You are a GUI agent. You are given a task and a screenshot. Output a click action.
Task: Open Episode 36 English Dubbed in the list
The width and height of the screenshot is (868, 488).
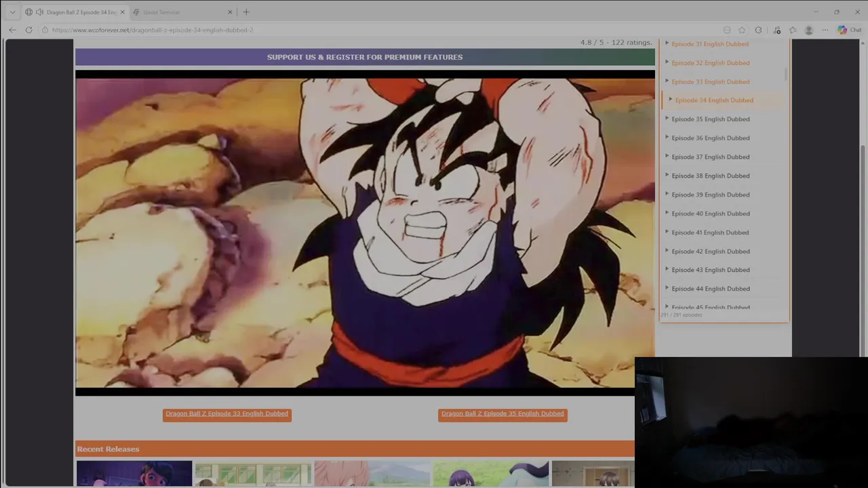coord(710,138)
